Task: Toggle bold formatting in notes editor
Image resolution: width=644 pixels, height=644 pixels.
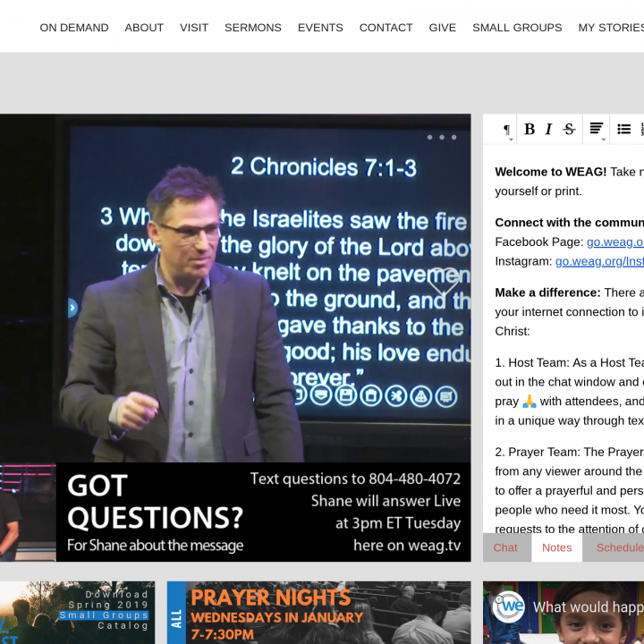Action: (x=530, y=129)
